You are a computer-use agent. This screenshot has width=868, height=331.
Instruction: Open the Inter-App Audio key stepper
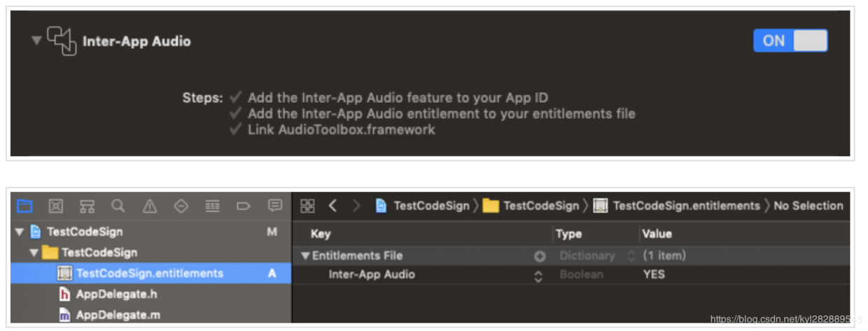point(538,276)
